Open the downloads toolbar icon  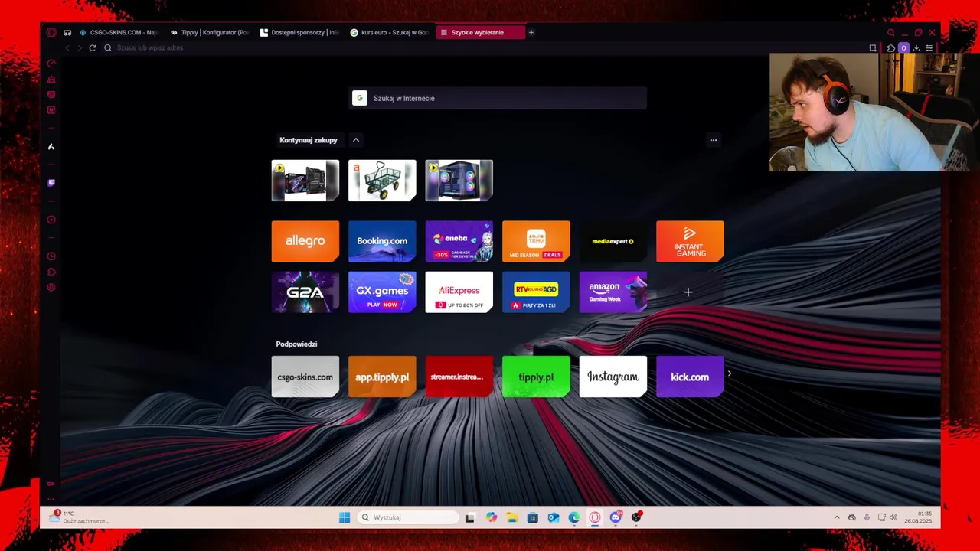coord(916,47)
